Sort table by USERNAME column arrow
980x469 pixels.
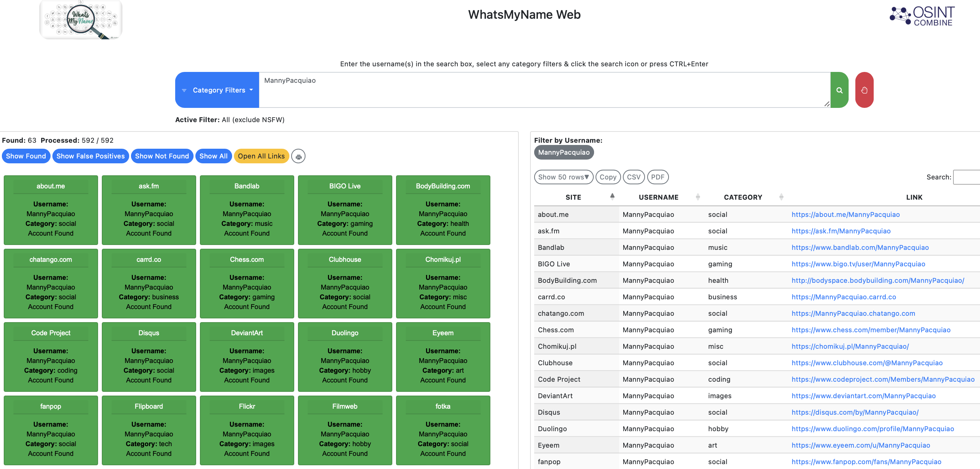point(698,197)
